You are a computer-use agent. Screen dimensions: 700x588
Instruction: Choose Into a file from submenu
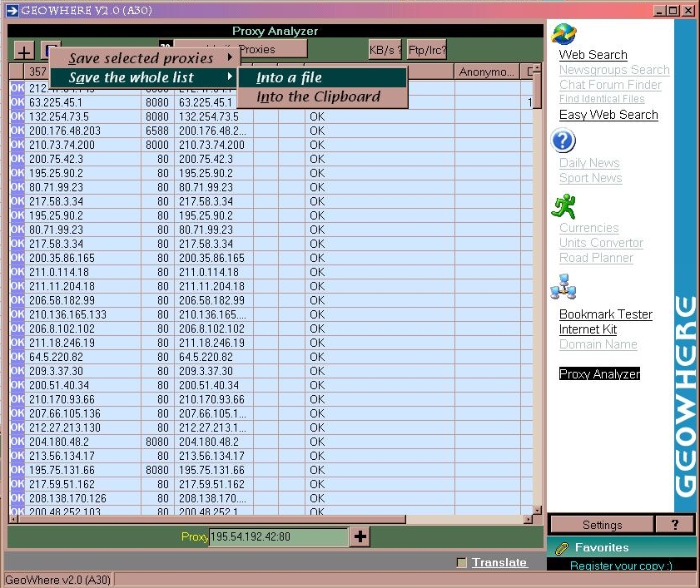coord(322,77)
